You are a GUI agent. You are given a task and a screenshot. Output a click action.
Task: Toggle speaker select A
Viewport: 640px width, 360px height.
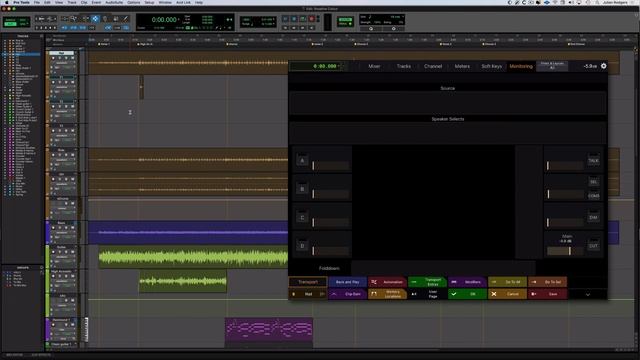pos(302,160)
